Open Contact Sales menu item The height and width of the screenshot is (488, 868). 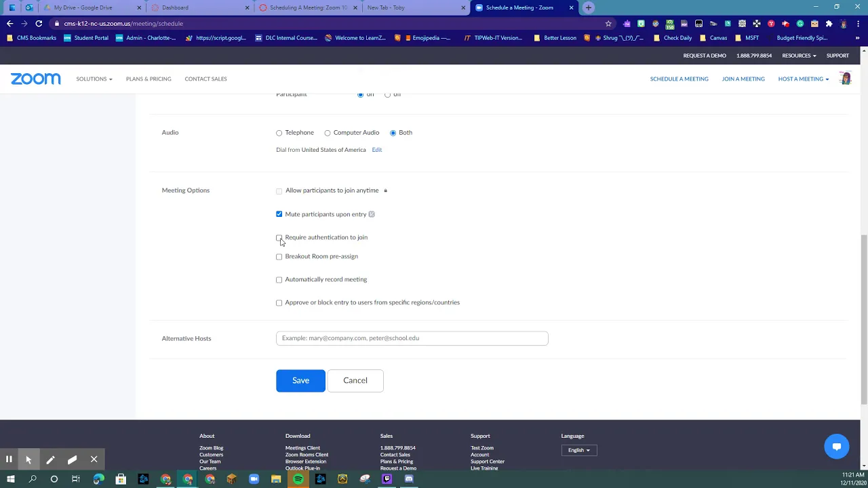(205, 79)
